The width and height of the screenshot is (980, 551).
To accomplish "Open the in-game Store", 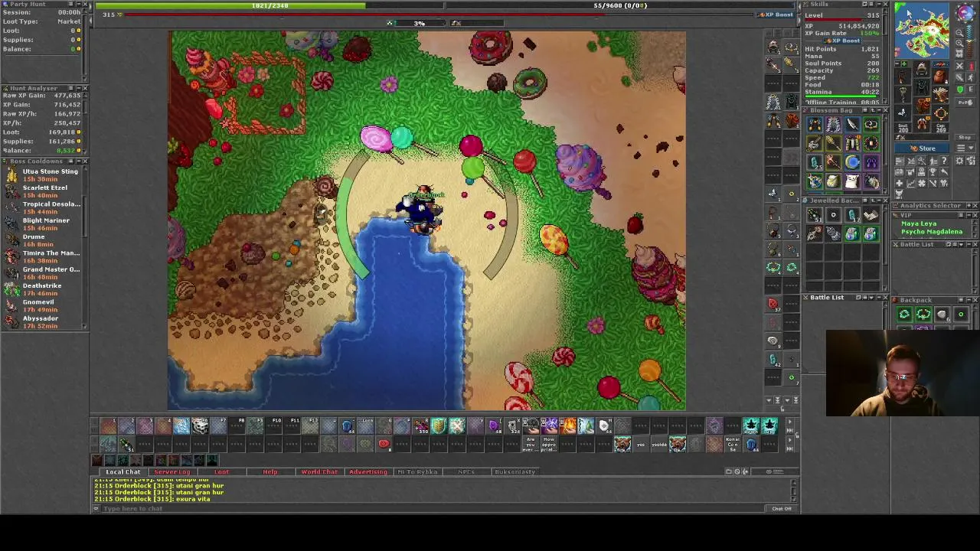I will coord(923,148).
